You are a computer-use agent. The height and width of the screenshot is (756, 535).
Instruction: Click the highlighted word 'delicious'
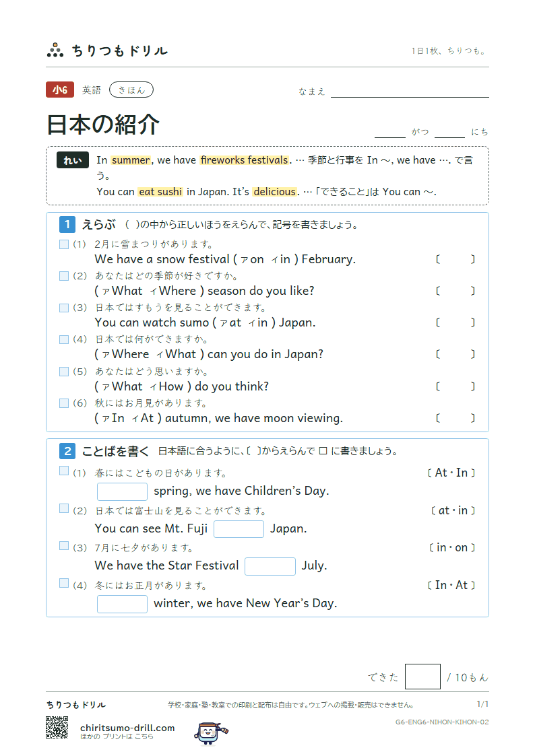tap(274, 192)
